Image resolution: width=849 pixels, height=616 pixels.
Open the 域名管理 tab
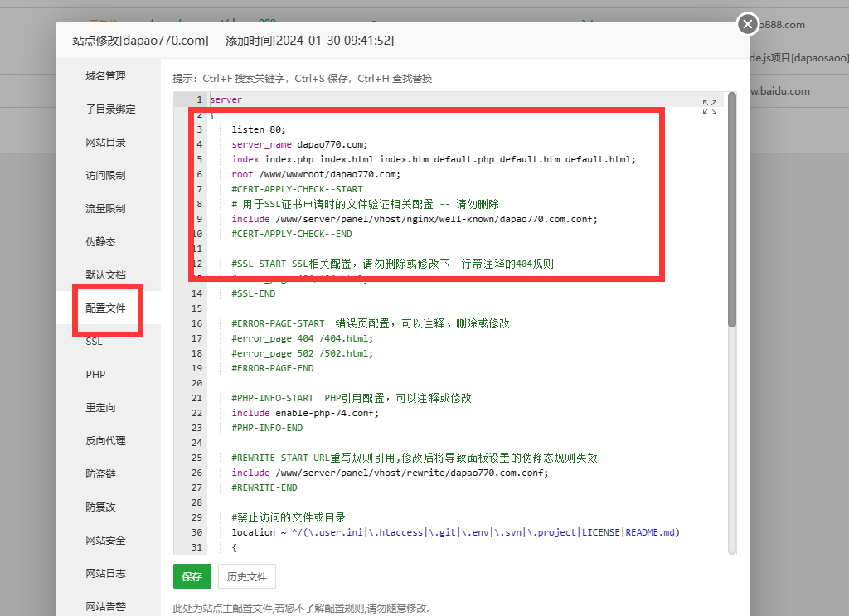[105, 75]
